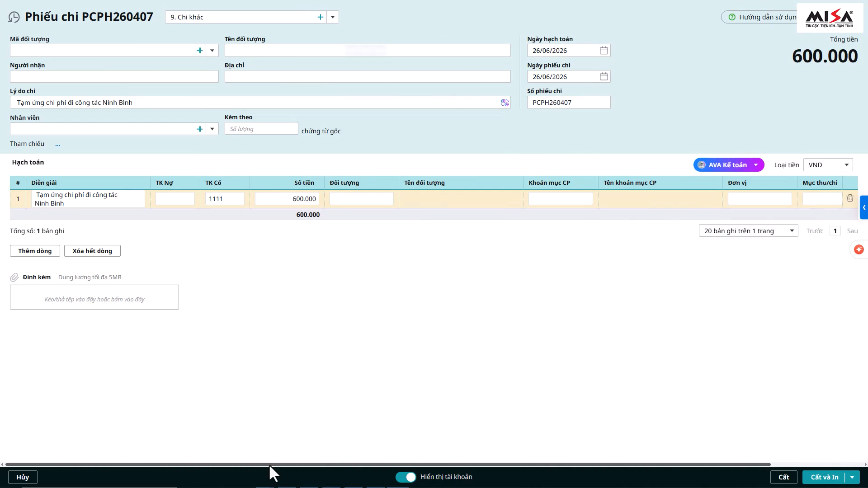Image resolution: width=868 pixels, height=488 pixels.
Task: Click the Lý do chi text field
Action: pyautogui.click(x=255, y=103)
